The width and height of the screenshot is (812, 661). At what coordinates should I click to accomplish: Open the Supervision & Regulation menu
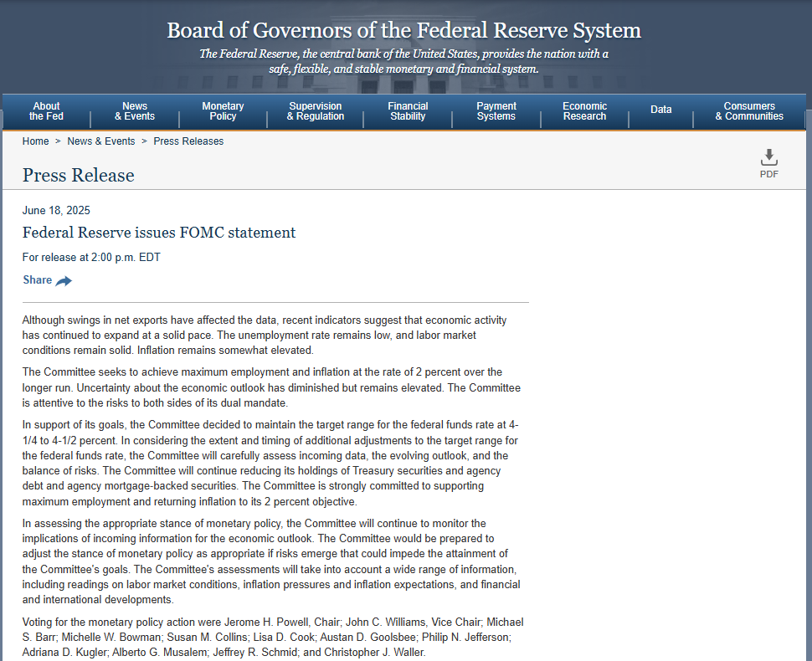coord(316,111)
